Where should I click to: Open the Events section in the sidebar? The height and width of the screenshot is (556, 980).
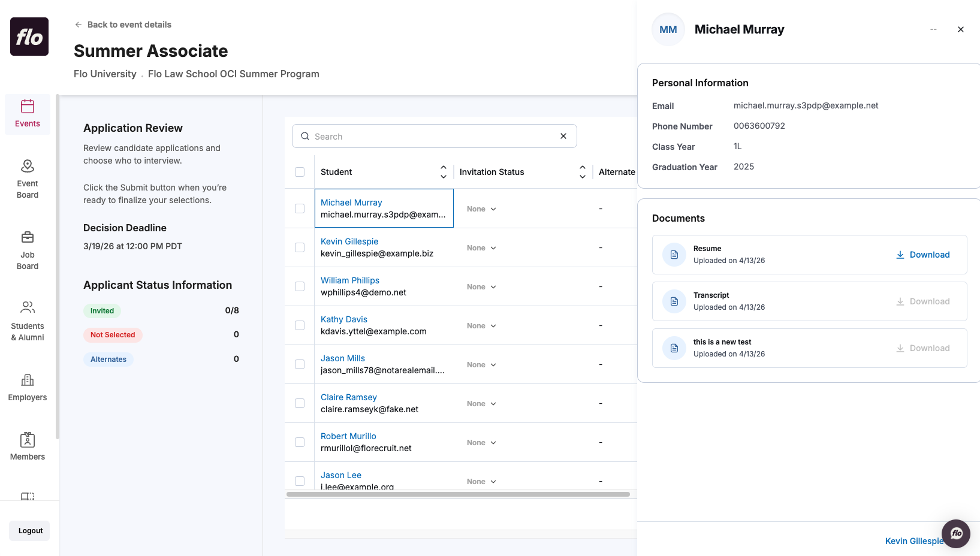pos(28,114)
